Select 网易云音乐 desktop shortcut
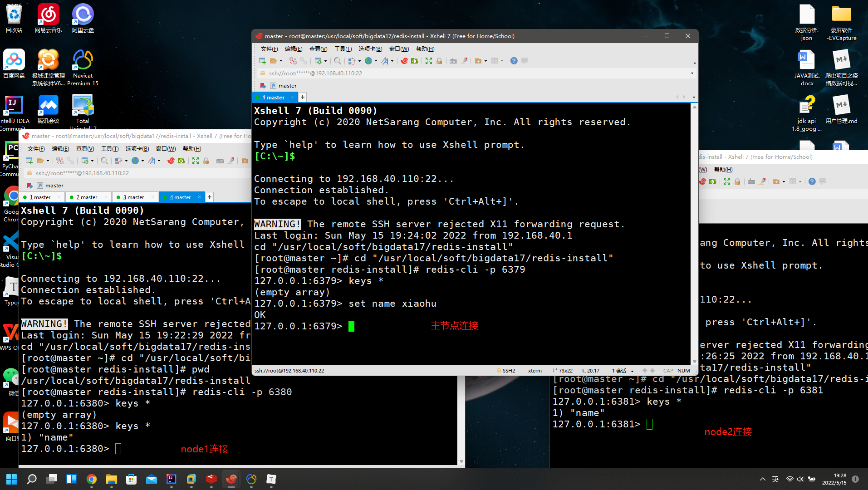The width and height of the screenshot is (868, 490). (x=49, y=19)
